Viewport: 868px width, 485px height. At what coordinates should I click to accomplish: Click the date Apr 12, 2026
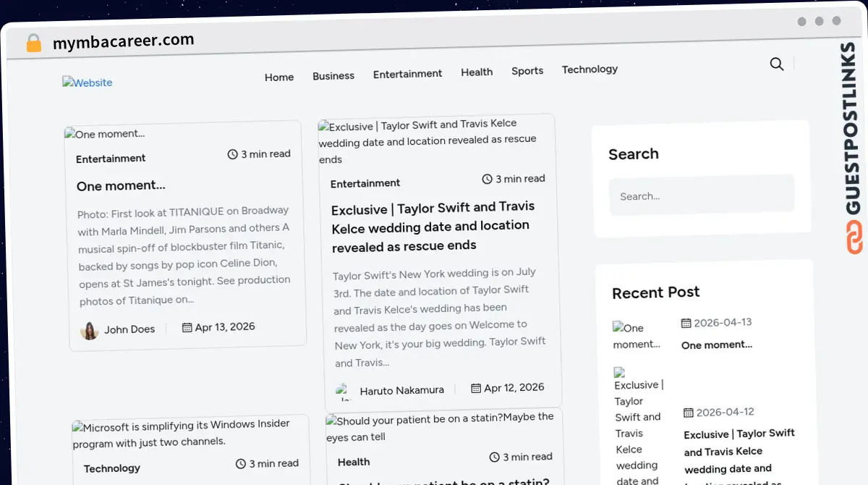[514, 388]
